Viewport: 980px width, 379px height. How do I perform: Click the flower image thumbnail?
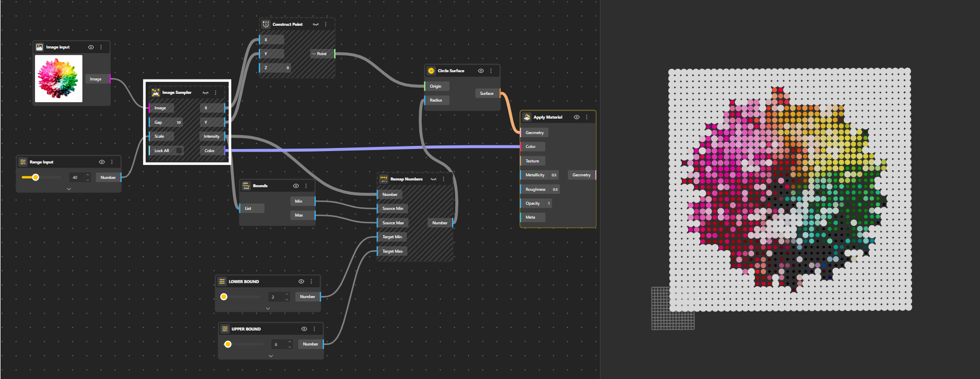coord(59,78)
